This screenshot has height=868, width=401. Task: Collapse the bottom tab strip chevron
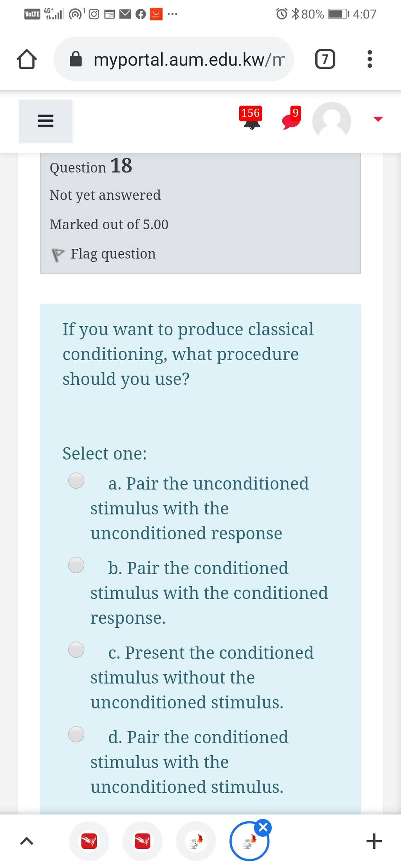click(26, 841)
